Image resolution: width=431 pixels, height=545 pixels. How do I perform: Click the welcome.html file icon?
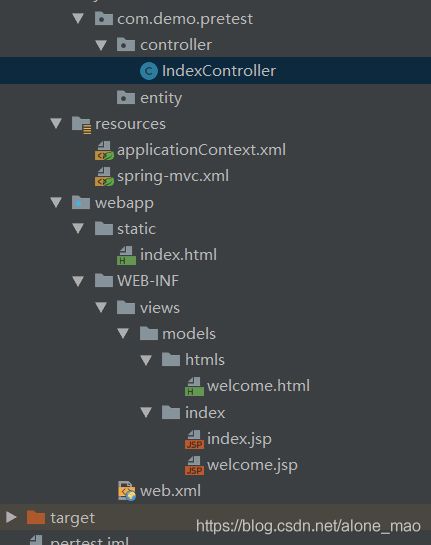tap(194, 387)
